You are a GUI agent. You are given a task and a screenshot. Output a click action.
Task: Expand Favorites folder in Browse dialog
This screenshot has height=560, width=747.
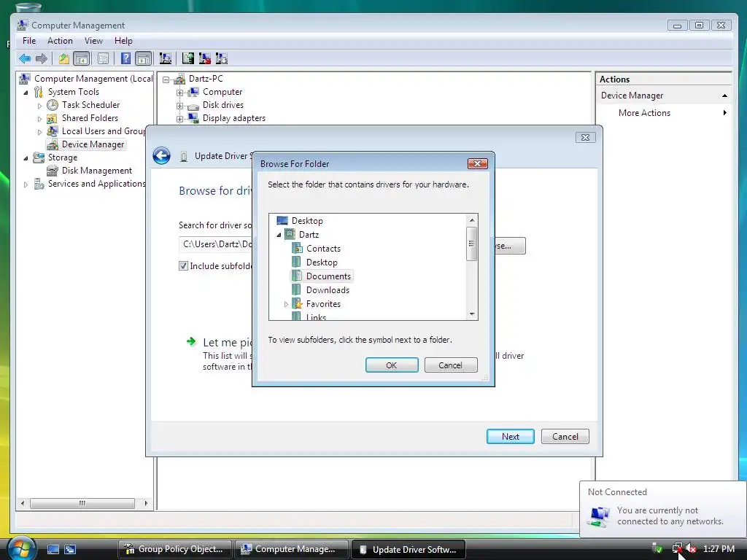286,304
